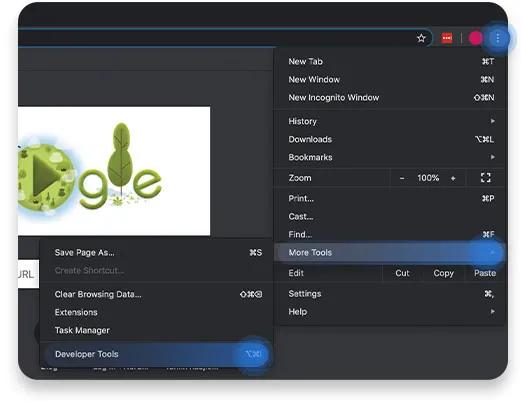
Task: Click Cut in the Edit row
Action: tap(402, 273)
